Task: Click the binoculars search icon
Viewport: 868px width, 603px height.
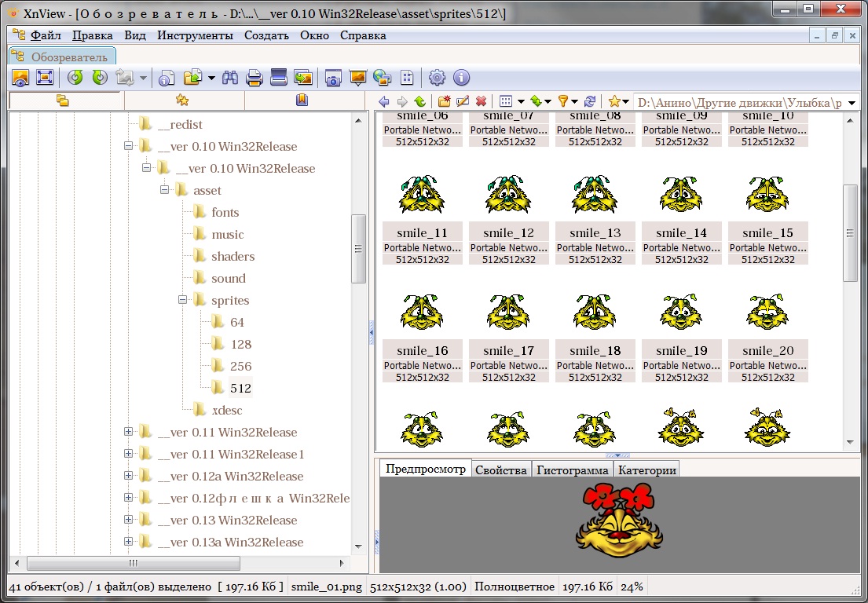Action: click(x=230, y=78)
